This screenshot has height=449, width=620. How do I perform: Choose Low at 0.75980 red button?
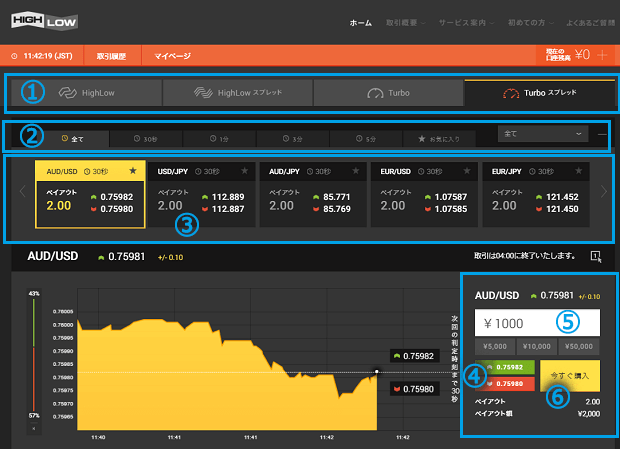pos(505,384)
